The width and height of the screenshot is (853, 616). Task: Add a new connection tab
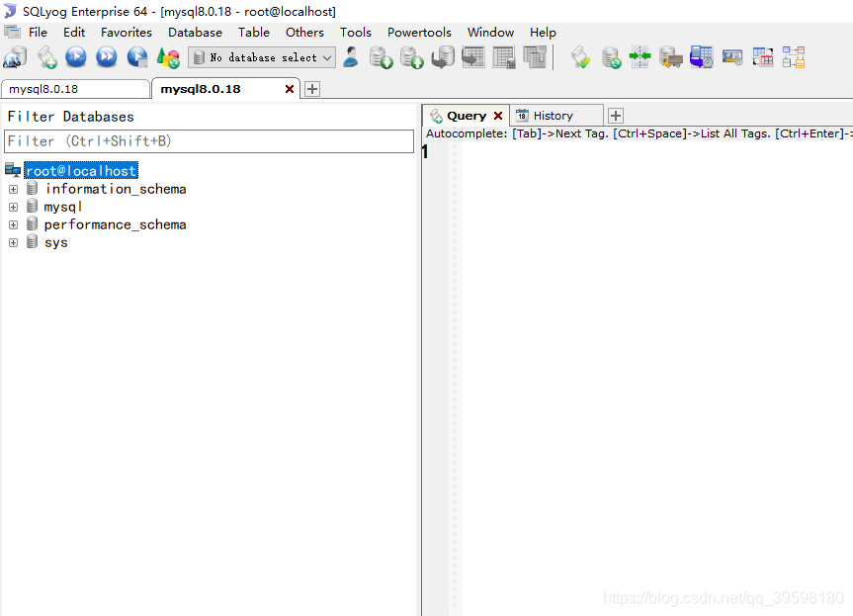coord(312,89)
